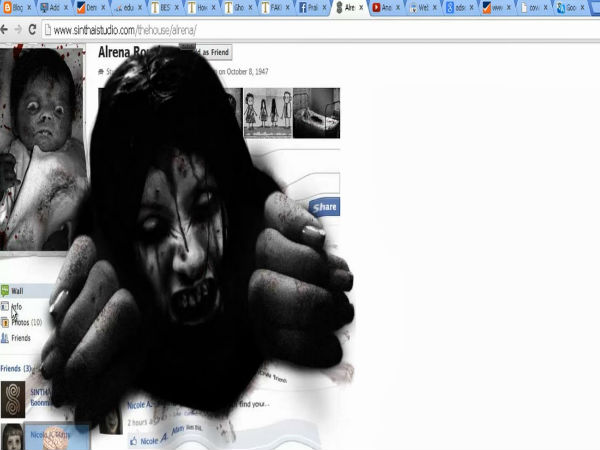Select the active Alre tab
Screen dimensions: 600x450
pyautogui.click(x=350, y=7)
